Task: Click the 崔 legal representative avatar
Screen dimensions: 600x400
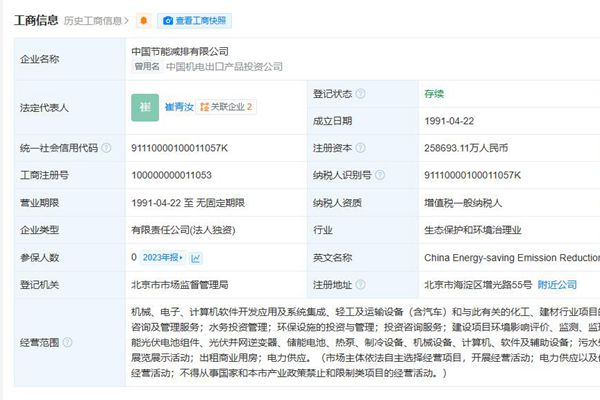Action: pos(145,106)
